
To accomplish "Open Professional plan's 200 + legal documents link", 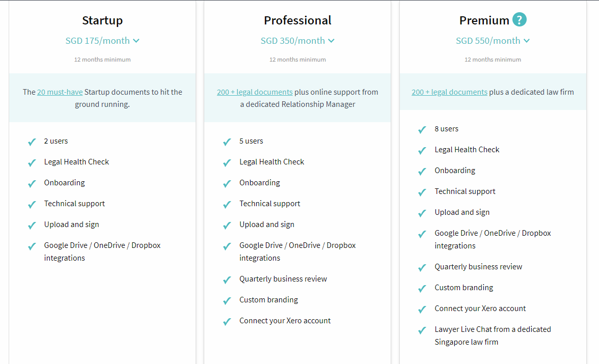I will [x=255, y=92].
